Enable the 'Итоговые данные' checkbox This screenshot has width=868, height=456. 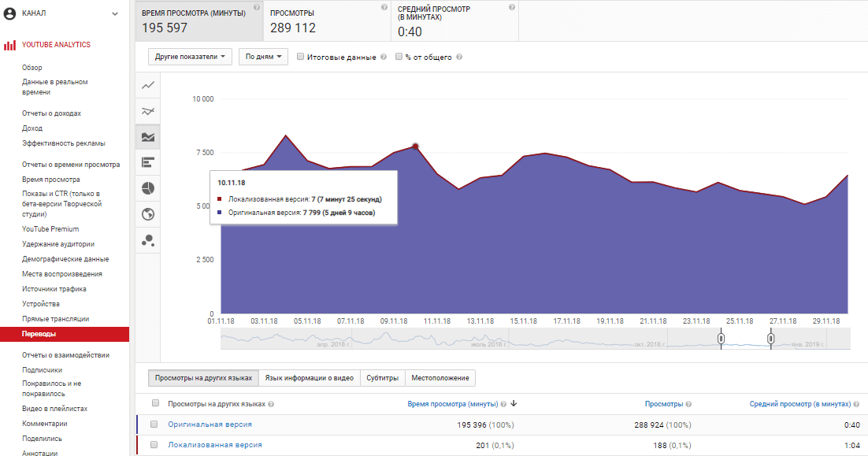tap(301, 57)
